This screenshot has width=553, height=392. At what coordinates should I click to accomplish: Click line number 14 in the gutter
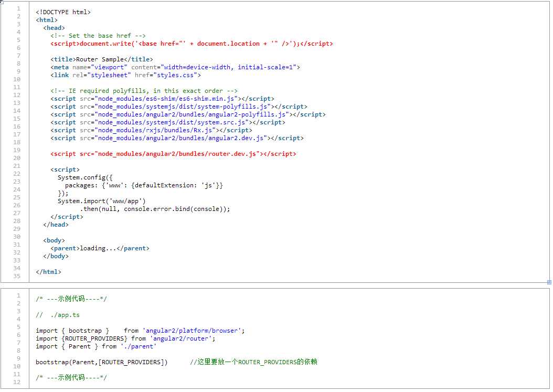pyautogui.click(x=17, y=111)
